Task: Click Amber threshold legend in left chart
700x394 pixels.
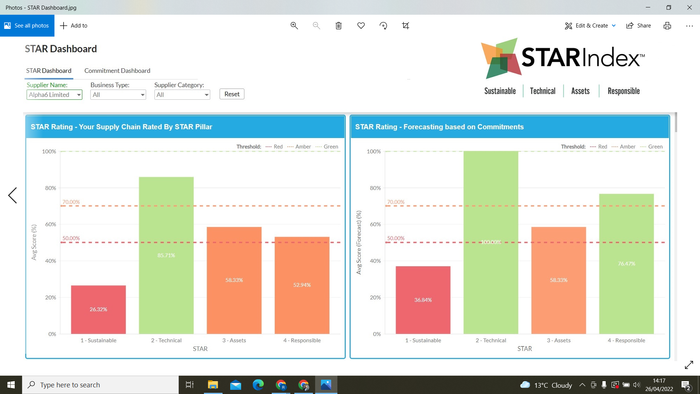Action: [299, 146]
